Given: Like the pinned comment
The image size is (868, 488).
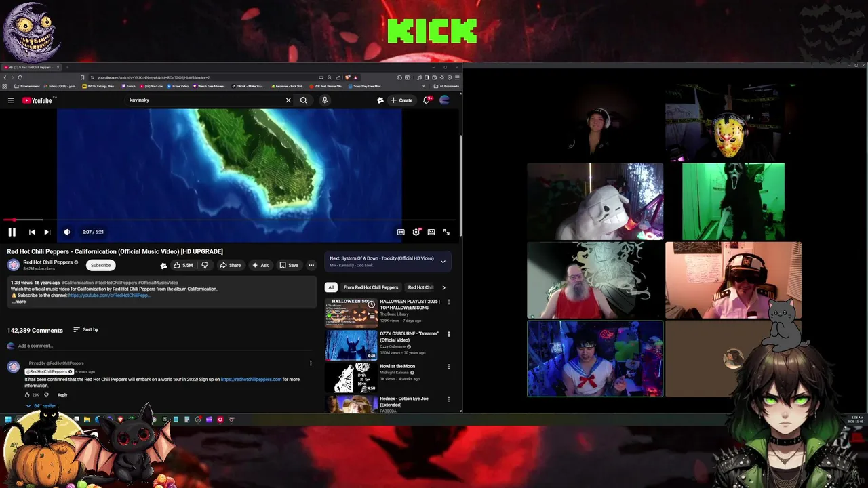Looking at the screenshot, I should coord(28,394).
